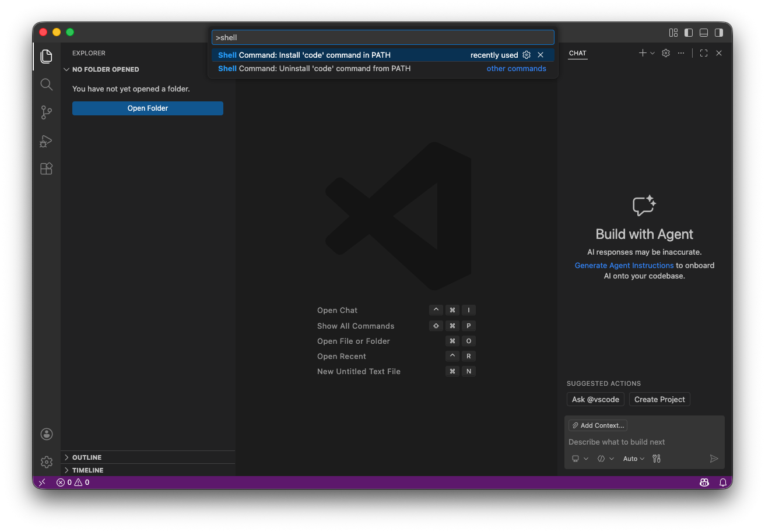Configure keybinding gear on Install command row

tap(527, 55)
